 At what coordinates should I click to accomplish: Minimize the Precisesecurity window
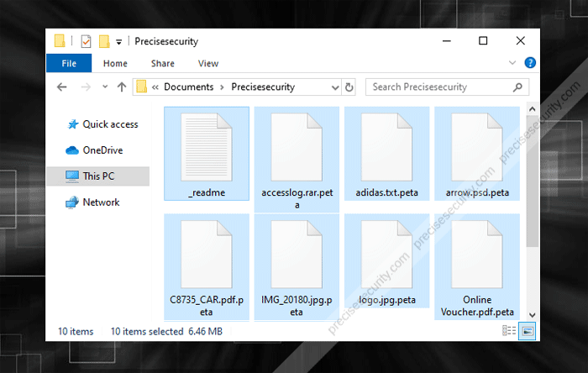[447, 41]
